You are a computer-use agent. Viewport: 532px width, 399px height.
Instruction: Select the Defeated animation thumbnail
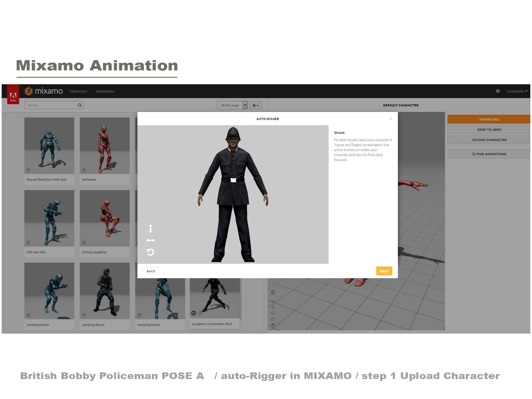(105, 146)
